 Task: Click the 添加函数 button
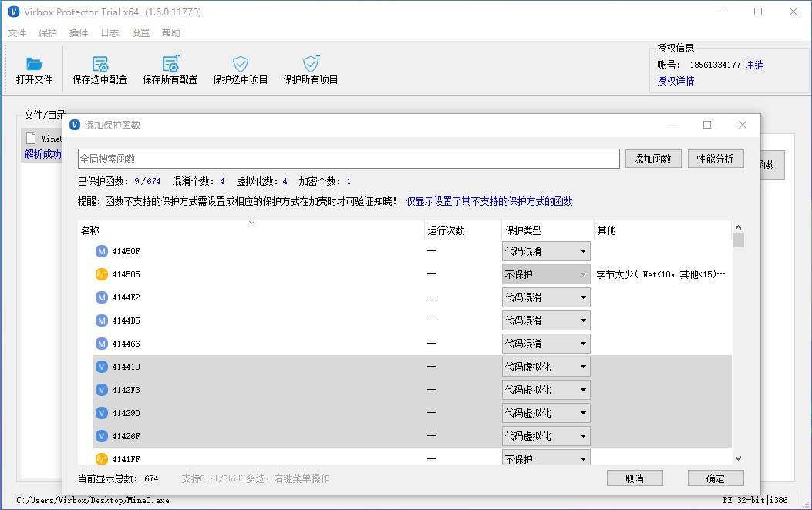652,159
